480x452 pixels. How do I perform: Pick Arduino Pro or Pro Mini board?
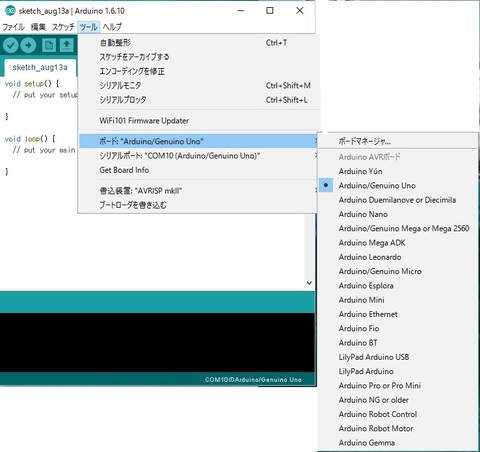(x=398, y=386)
